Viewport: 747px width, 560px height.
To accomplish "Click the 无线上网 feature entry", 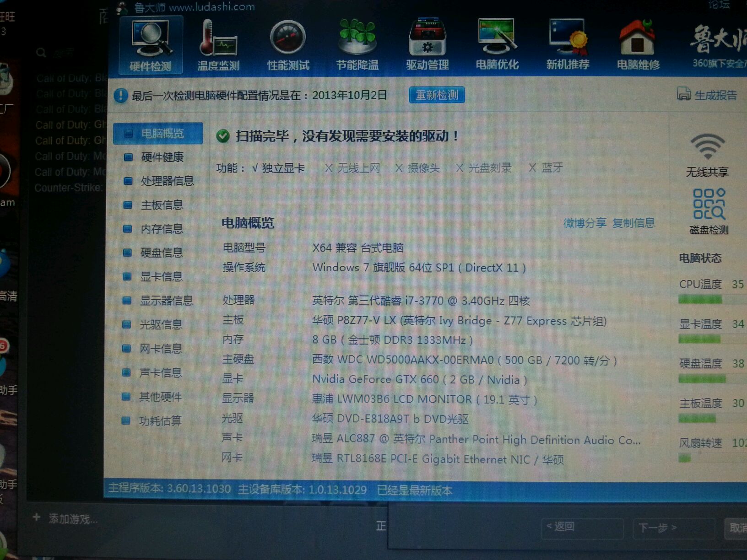I will 352,168.
